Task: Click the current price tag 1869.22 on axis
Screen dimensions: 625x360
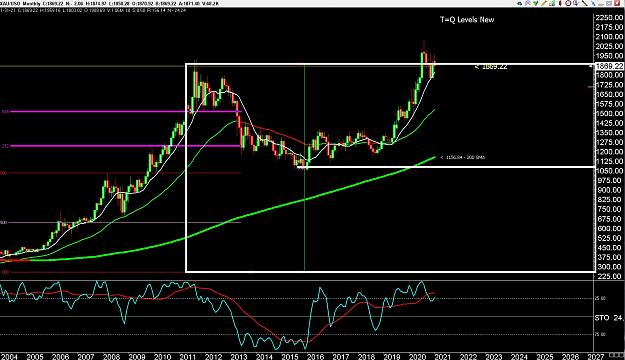Action: point(609,66)
